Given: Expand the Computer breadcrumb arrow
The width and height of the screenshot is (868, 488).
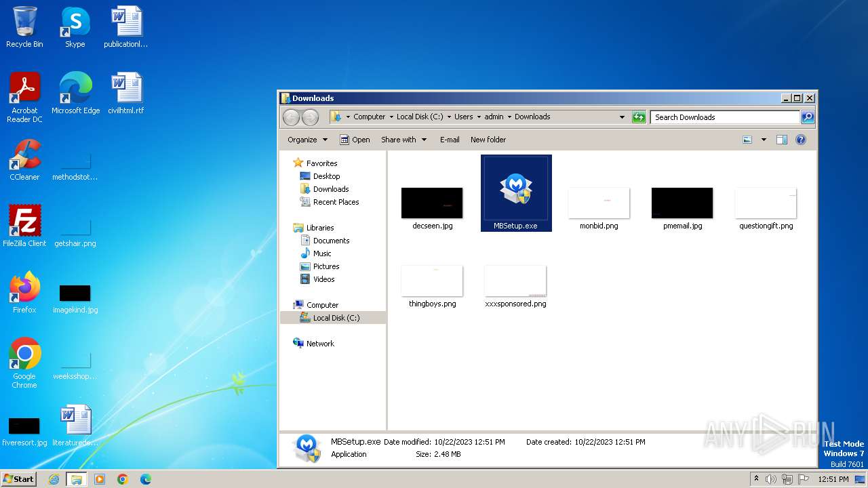Looking at the screenshot, I should [391, 117].
